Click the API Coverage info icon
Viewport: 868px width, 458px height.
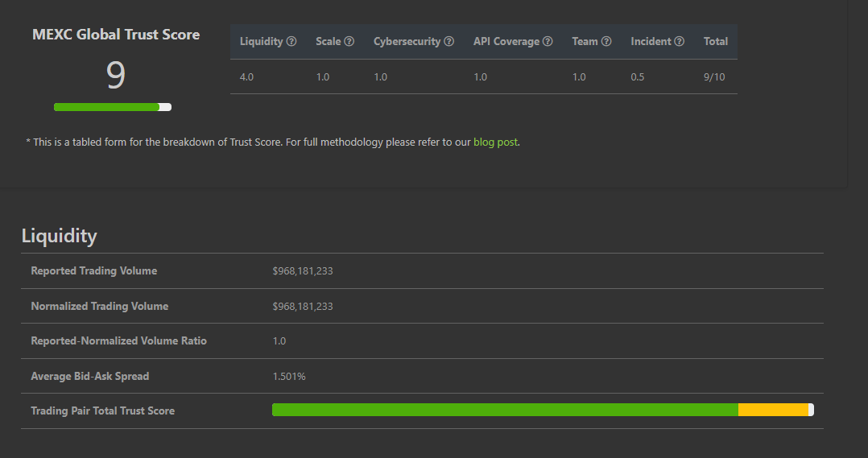(548, 42)
